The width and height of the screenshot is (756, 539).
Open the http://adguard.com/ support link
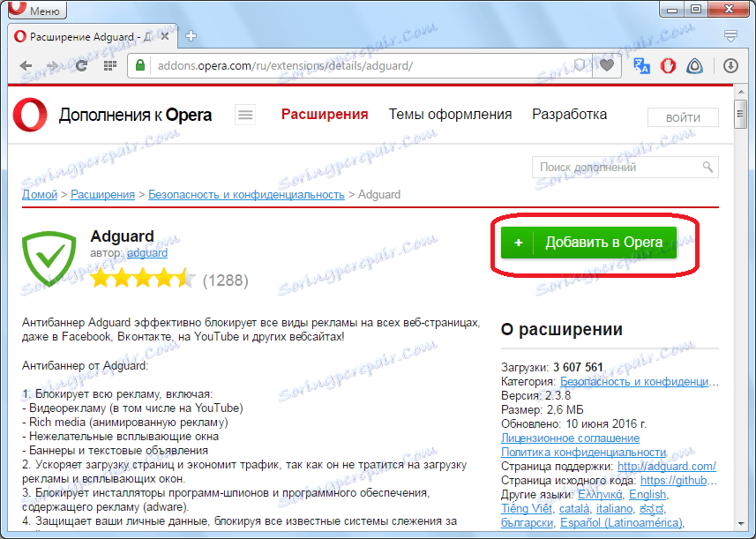click(x=667, y=466)
